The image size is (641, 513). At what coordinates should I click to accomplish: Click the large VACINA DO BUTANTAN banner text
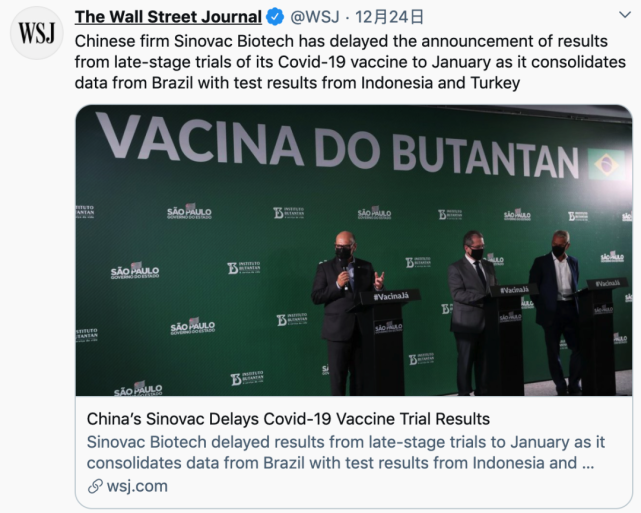340,147
